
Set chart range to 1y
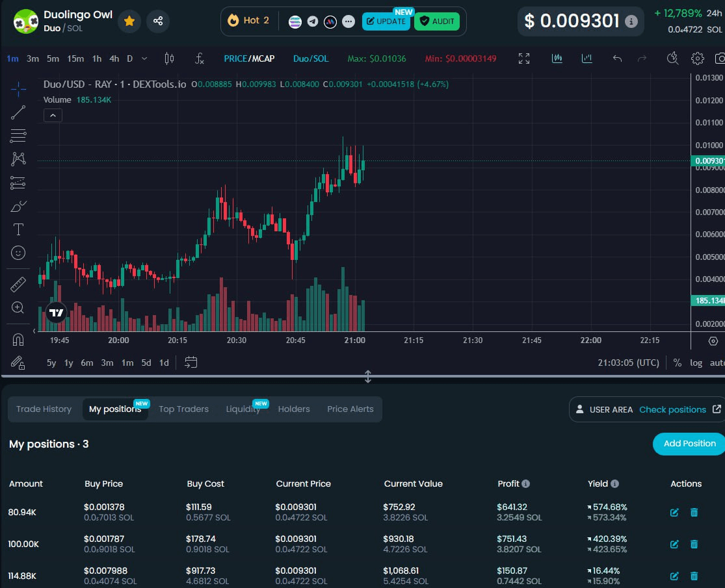(68, 363)
